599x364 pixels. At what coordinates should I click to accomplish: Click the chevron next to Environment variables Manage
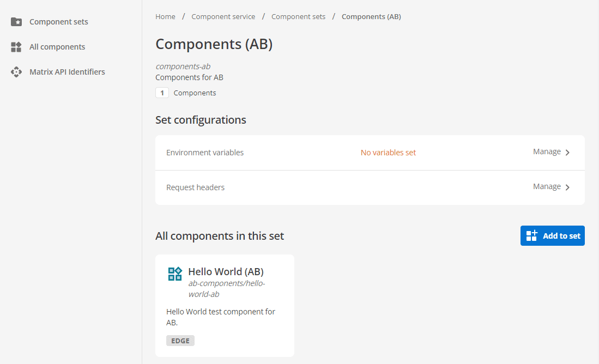(567, 153)
